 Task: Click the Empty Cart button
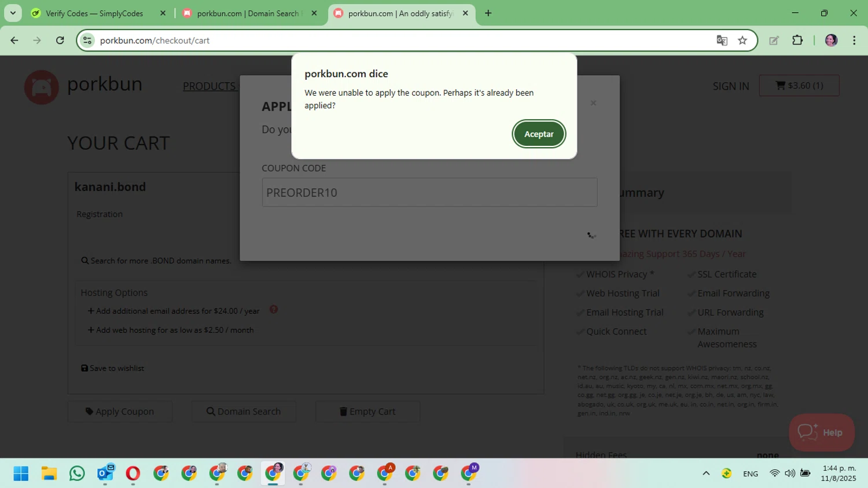[x=367, y=412]
